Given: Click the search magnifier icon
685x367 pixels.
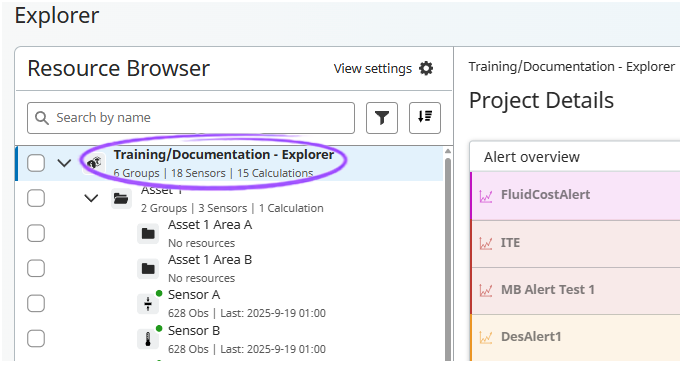Looking at the screenshot, I should pos(42,118).
